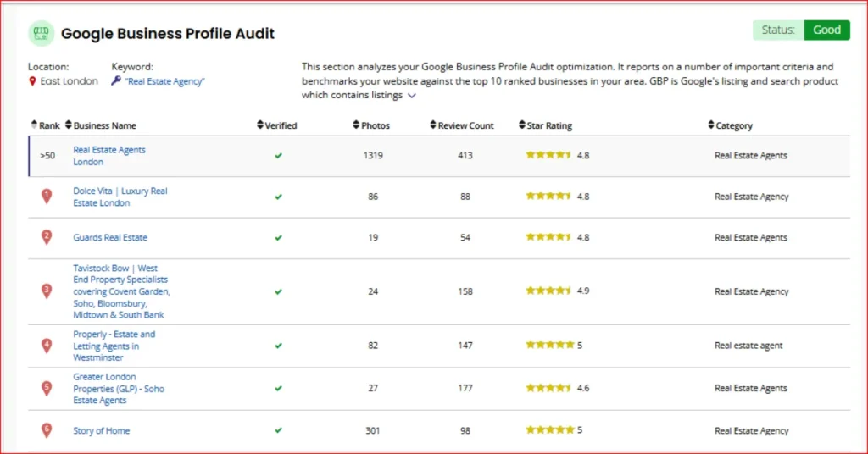The width and height of the screenshot is (868, 454).
Task: Click verified checkmark for Dolce Vita row
Action: 278,197
